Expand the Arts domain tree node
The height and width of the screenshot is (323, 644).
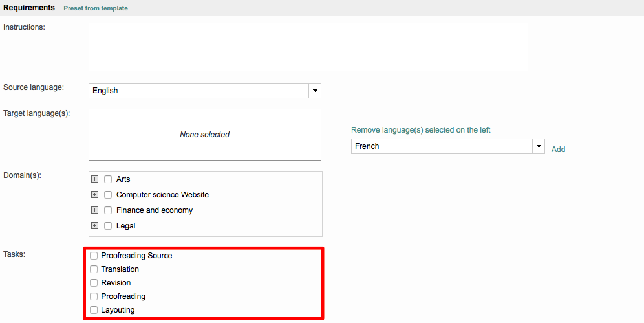(x=94, y=179)
